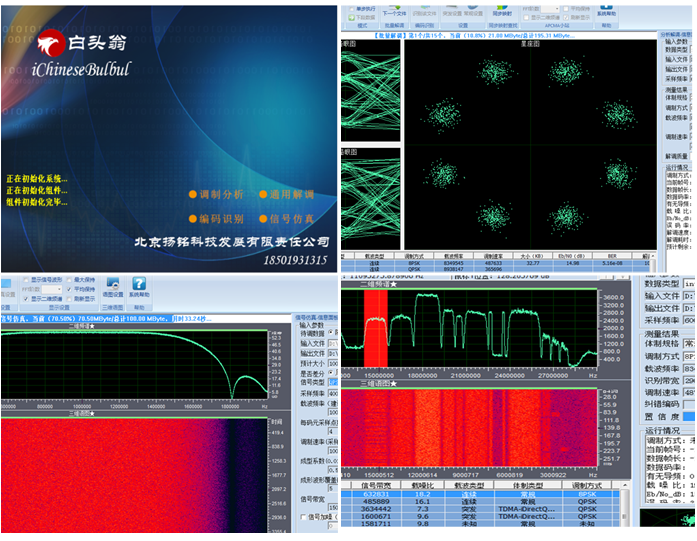Click the 调制方式 column header in signal list
Image resolution: width=697 pixels, height=541 pixels.
tap(587, 485)
